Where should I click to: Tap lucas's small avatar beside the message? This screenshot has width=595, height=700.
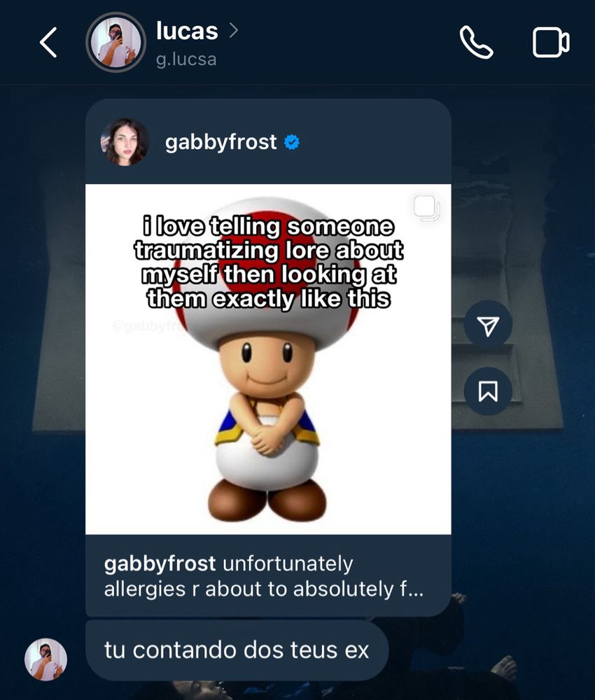tap(45, 659)
